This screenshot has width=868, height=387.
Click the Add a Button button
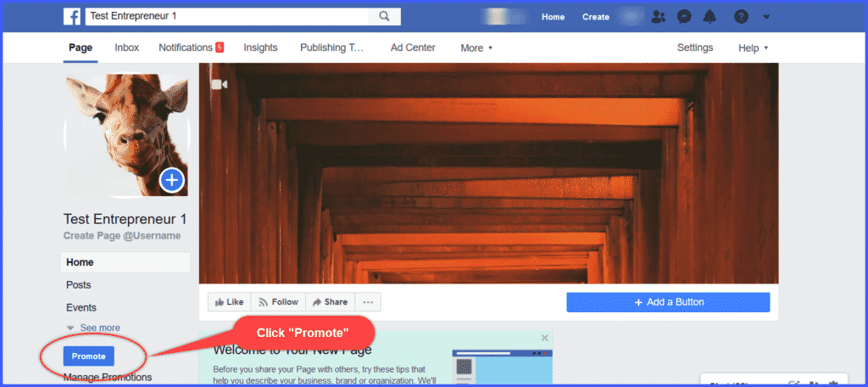(x=668, y=302)
